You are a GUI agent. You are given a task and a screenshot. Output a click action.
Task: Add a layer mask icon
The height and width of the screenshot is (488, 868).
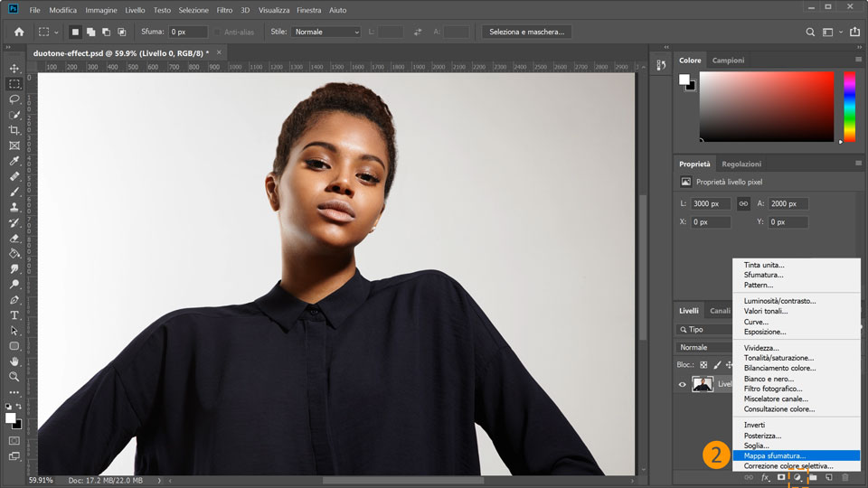[x=781, y=477]
